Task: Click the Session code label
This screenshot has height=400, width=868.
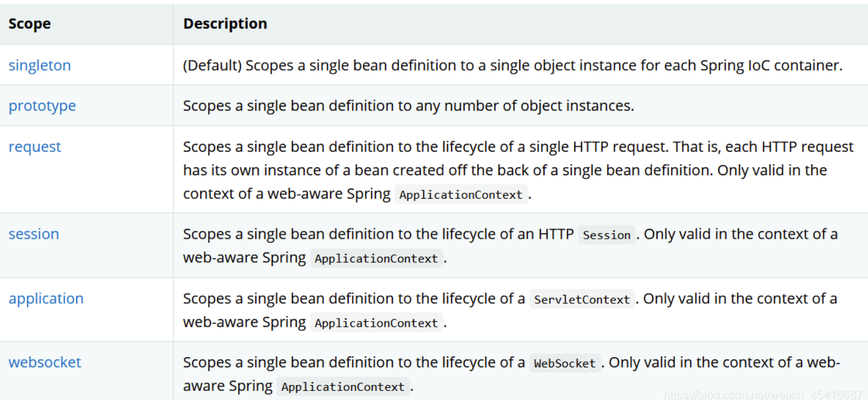Action: click(606, 235)
